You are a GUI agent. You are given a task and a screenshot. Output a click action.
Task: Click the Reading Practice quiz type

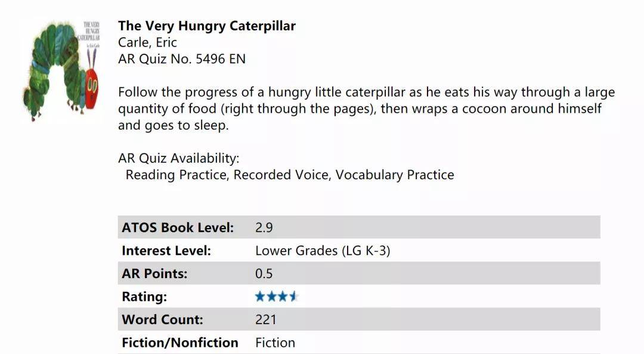tap(176, 175)
